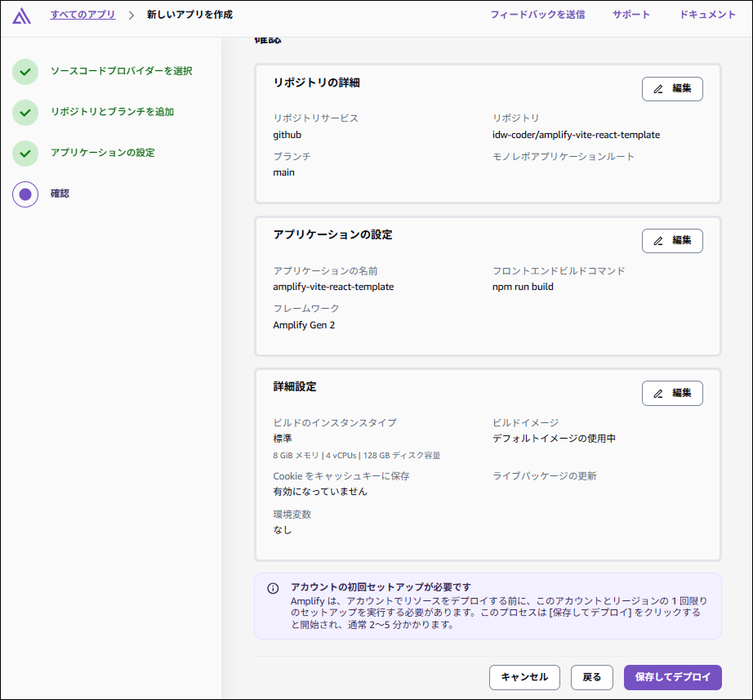The height and width of the screenshot is (700, 753).
Task: Click the 8 GiB メモリ spec line
Action: [x=357, y=456]
